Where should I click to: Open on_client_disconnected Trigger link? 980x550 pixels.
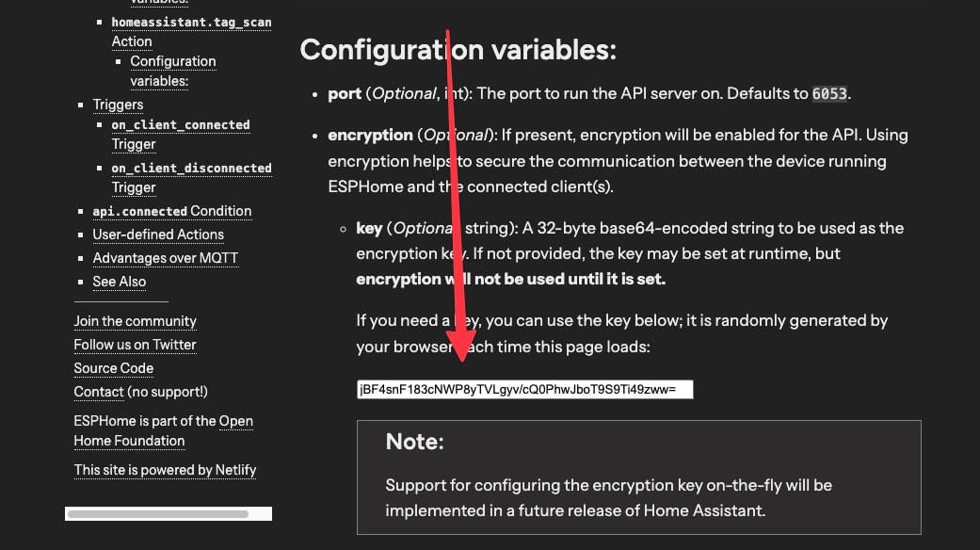click(x=191, y=177)
